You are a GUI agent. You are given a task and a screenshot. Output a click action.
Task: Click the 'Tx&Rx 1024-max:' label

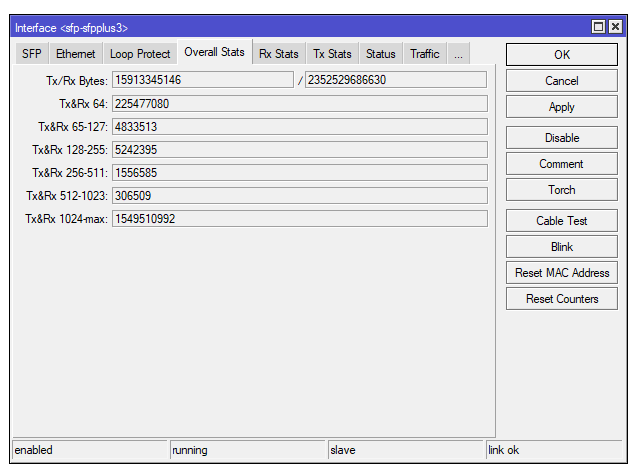(x=66, y=219)
